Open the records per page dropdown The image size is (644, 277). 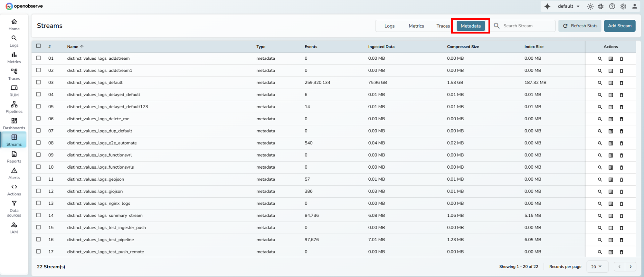point(597,267)
